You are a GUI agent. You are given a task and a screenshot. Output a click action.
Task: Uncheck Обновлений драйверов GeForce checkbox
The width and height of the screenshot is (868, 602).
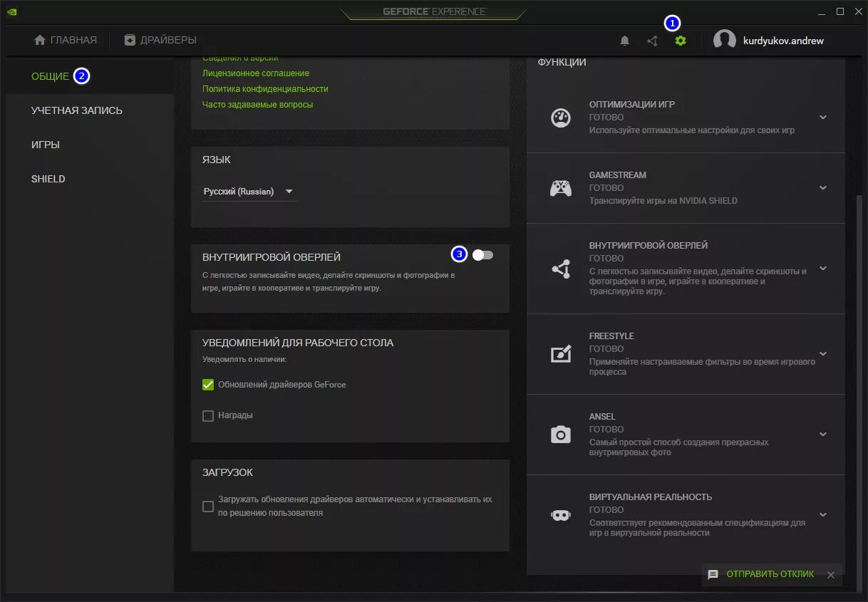pos(208,385)
